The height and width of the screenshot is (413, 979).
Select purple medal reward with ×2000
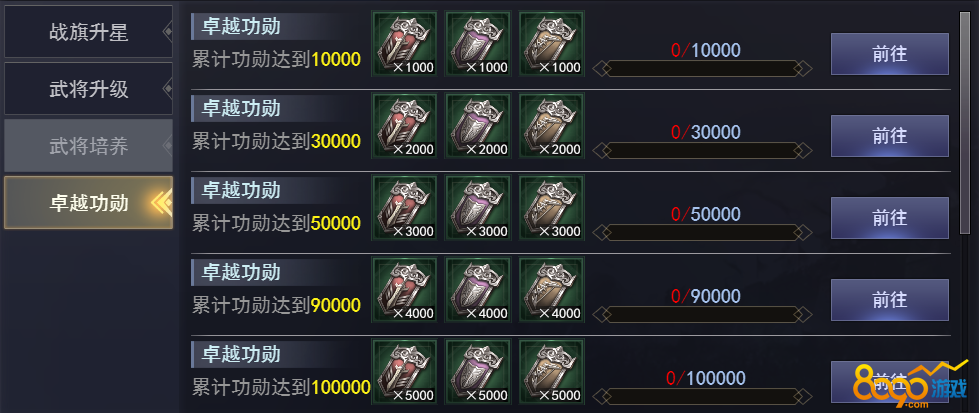pos(478,126)
